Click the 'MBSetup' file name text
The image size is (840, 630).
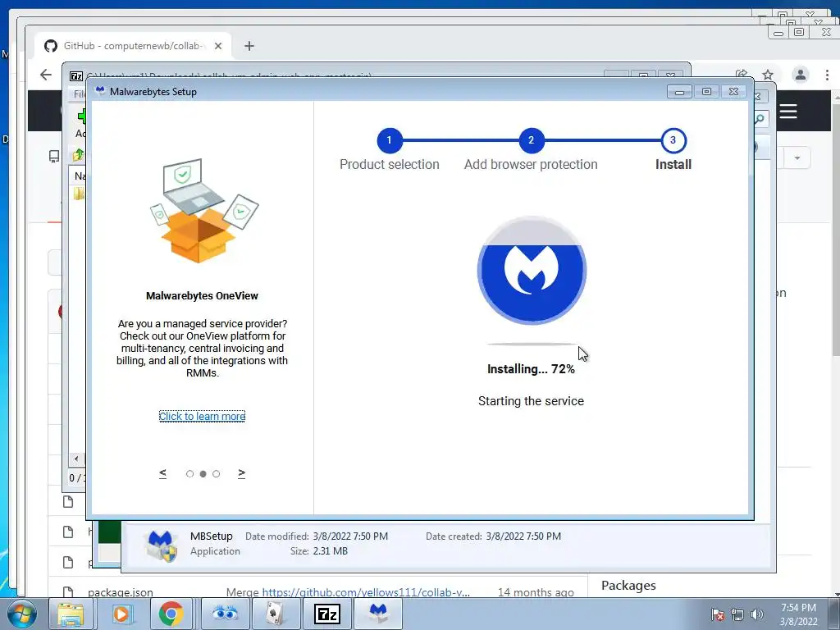pyautogui.click(x=211, y=536)
